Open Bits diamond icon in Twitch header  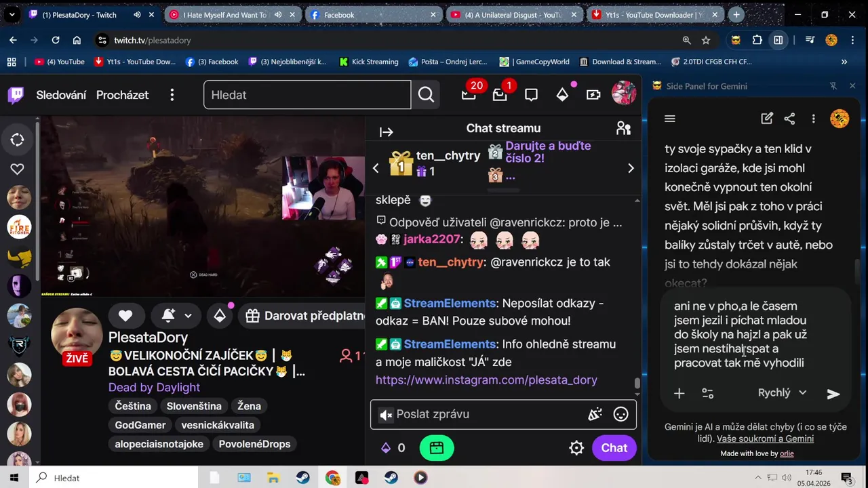tap(562, 95)
